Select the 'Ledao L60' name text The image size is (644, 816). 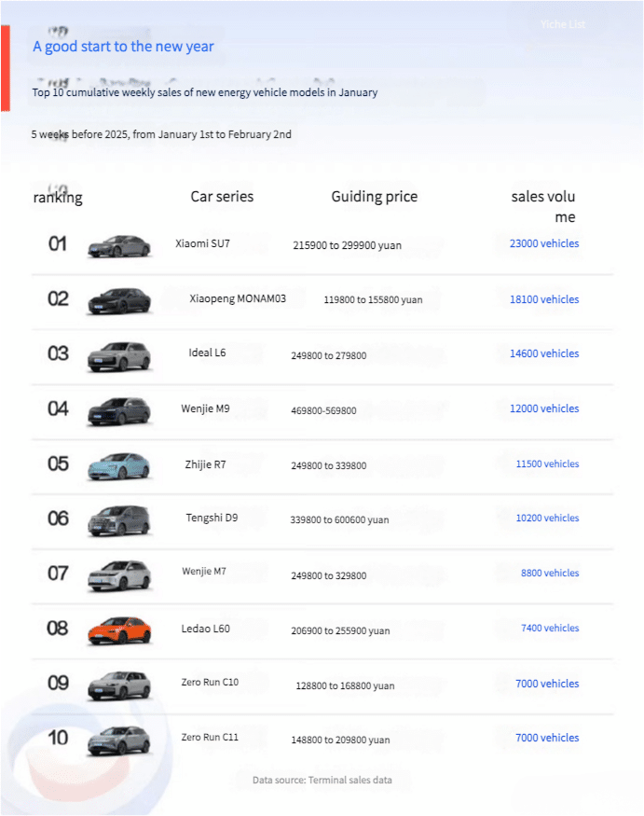205,629
